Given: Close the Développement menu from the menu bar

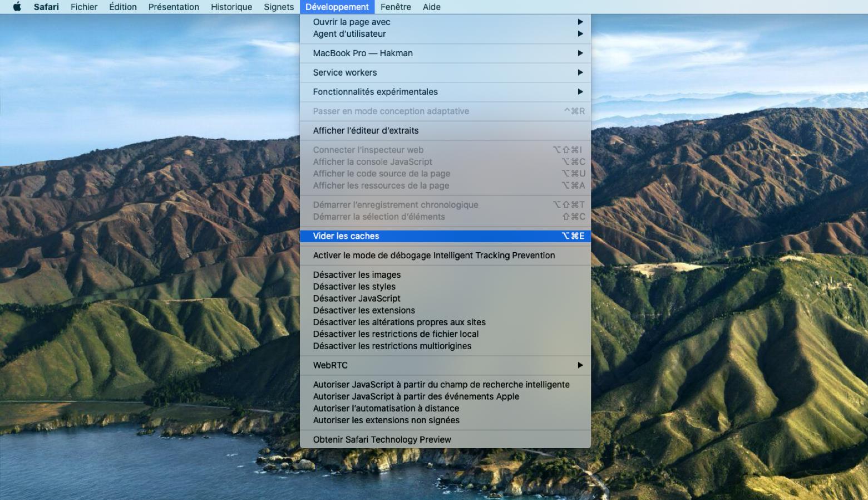Looking at the screenshot, I should [x=337, y=7].
